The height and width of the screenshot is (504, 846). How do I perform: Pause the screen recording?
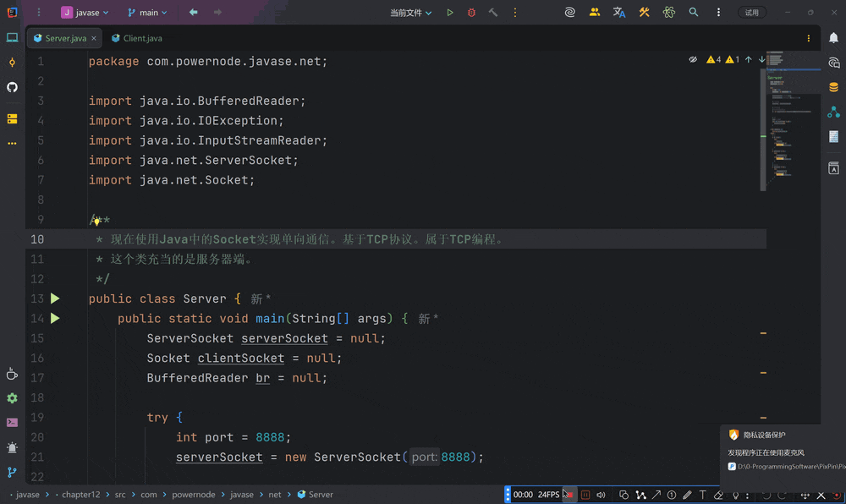coord(585,495)
